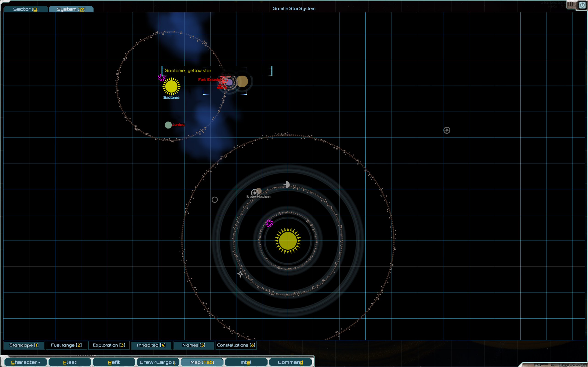This screenshot has width=588, height=367.
Task: Switch to the System [W] tab
Action: click(x=71, y=9)
